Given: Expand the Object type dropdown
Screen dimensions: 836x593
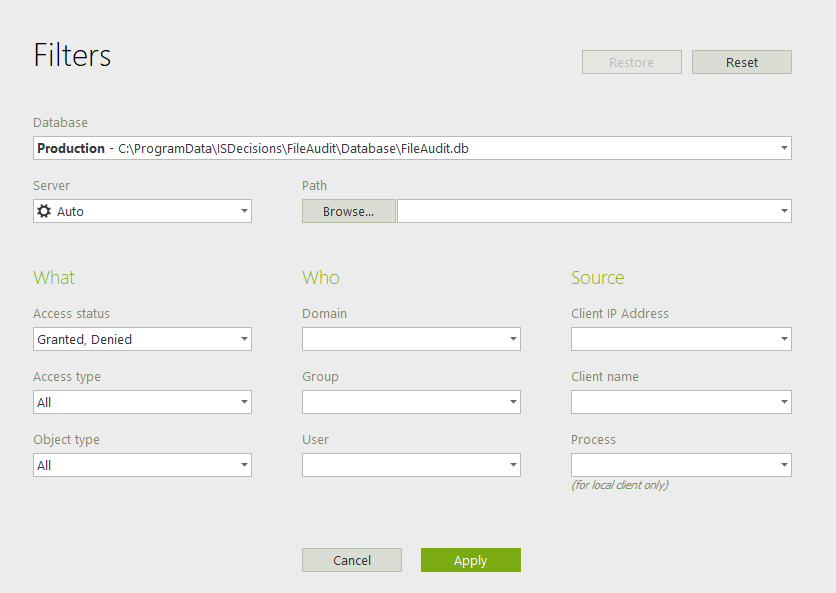Looking at the screenshot, I should (x=244, y=465).
